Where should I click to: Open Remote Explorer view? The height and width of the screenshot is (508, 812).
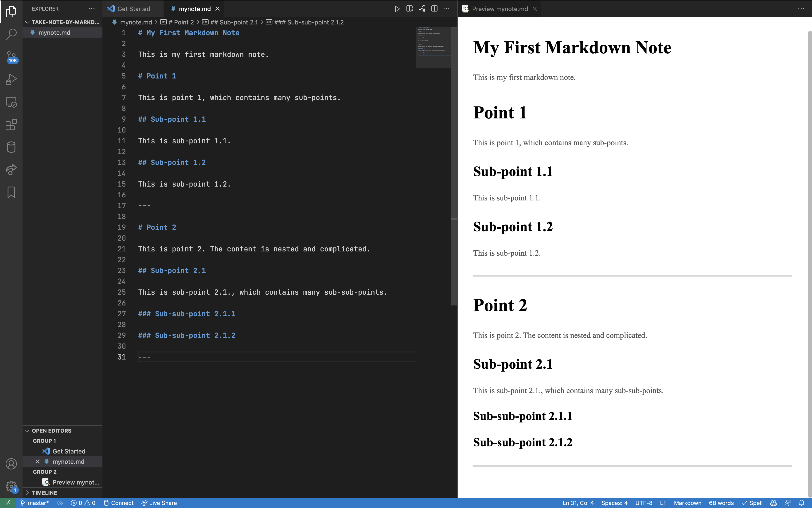(11, 102)
